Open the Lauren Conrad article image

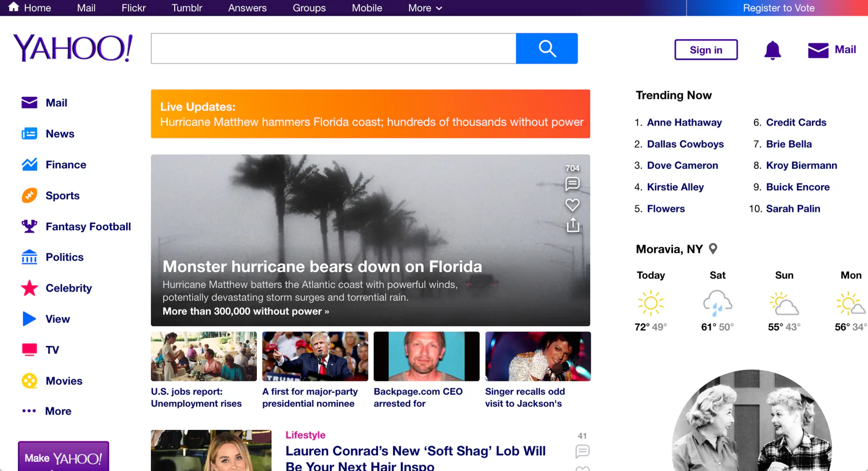[211, 450]
